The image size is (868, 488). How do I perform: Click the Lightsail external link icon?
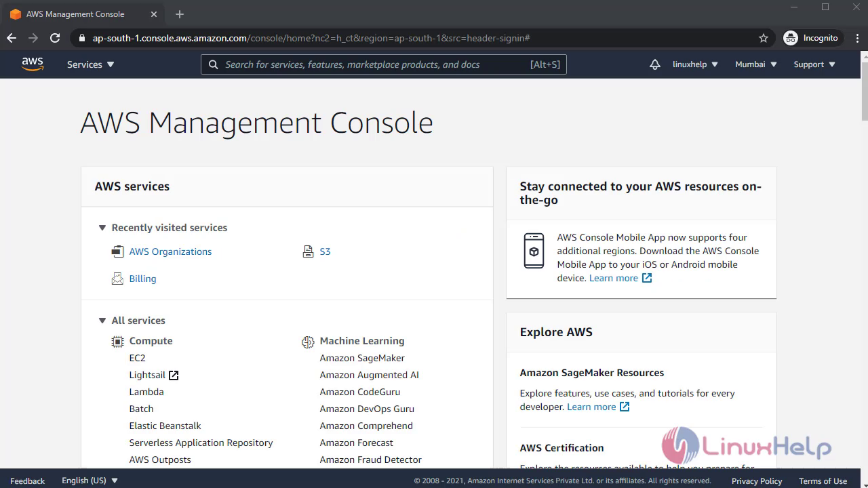174,375
